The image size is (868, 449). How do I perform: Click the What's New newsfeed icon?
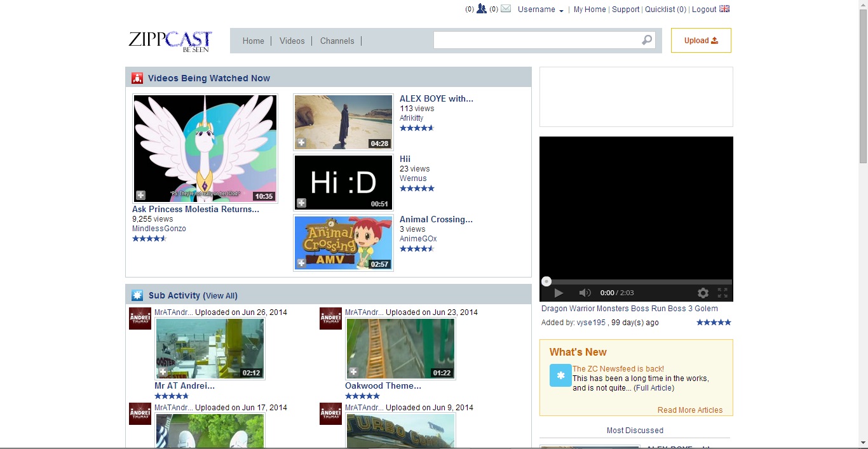(560, 375)
